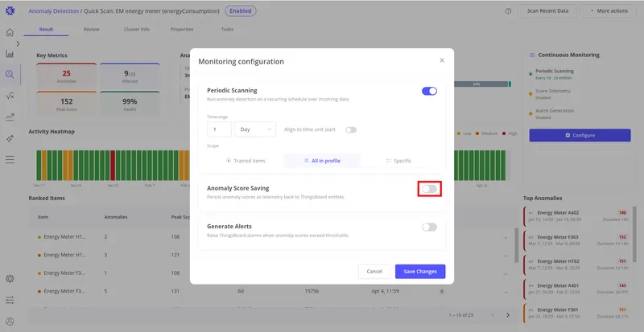Open the sparkle AI sidebar icon
644x332 pixels.
(x=10, y=139)
